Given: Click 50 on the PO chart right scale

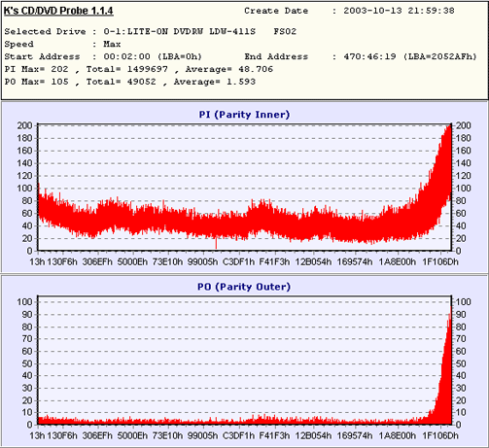Looking at the screenshot, I should [461, 363].
